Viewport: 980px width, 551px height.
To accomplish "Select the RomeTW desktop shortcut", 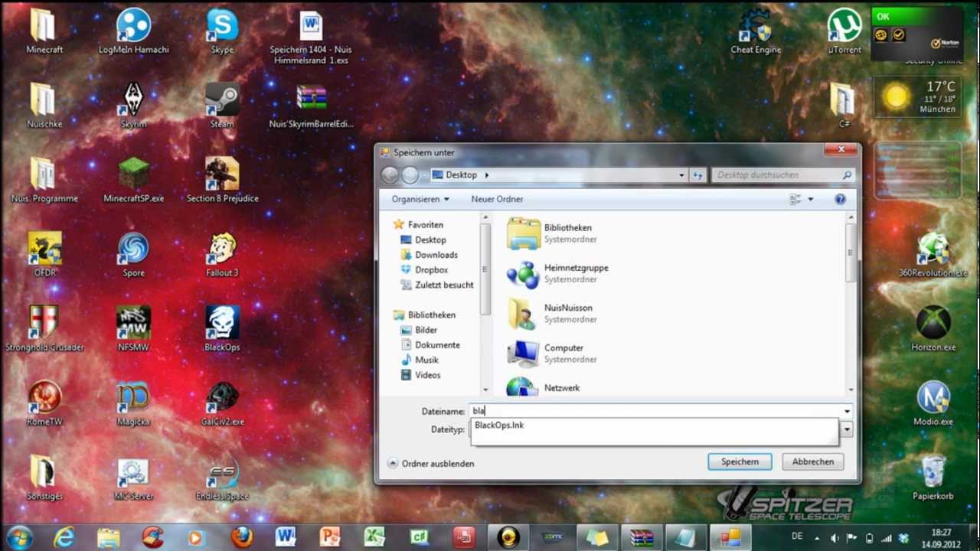I will tap(44, 403).
